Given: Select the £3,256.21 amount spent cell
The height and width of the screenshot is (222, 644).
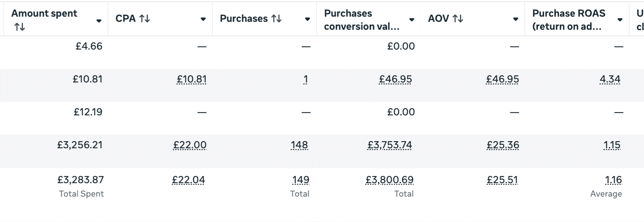Looking at the screenshot, I should 80,145.
